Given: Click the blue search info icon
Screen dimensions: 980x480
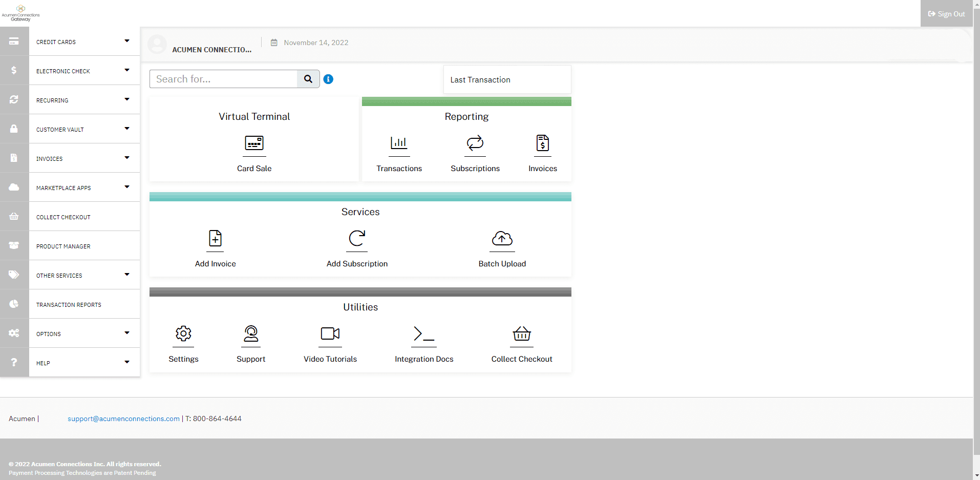Looking at the screenshot, I should click(x=328, y=79).
